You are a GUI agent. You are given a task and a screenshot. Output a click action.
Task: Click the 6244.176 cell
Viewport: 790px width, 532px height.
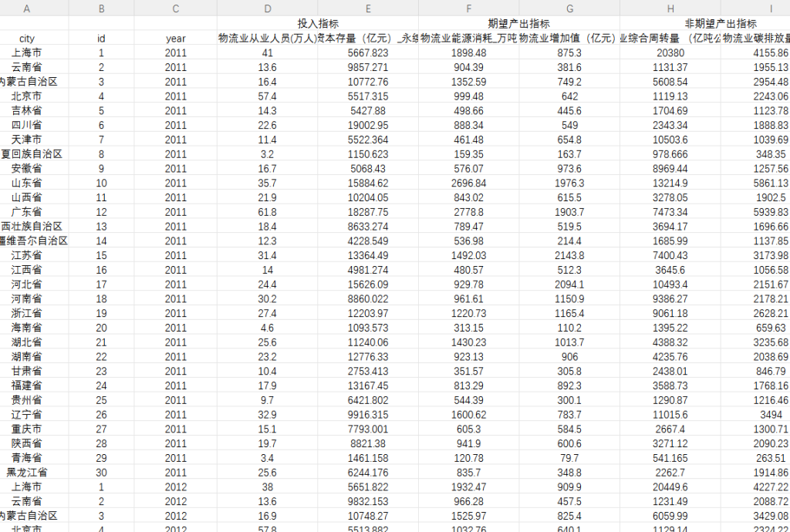(x=368, y=473)
